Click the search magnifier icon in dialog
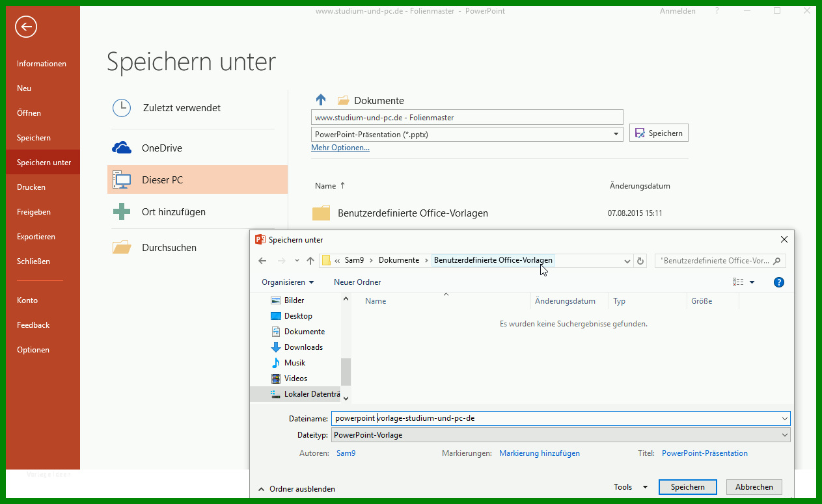Image resolution: width=822 pixels, height=504 pixels. pyautogui.click(x=776, y=261)
